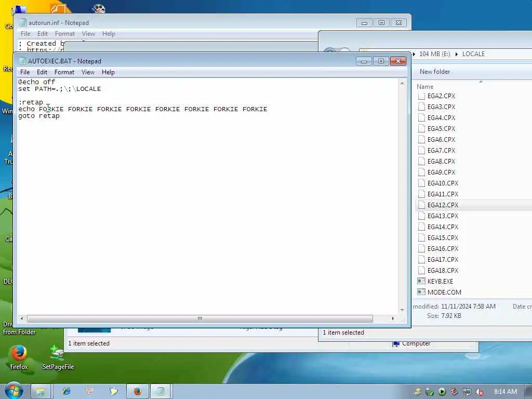Sort files by the Name column header
The height and width of the screenshot is (399, 532).
425,87
